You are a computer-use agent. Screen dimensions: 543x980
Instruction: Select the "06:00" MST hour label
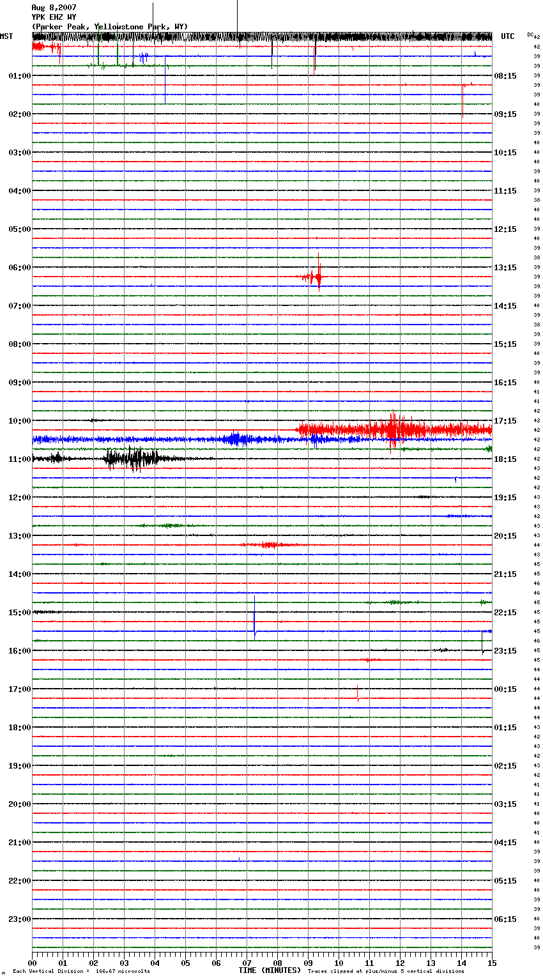(x=19, y=268)
